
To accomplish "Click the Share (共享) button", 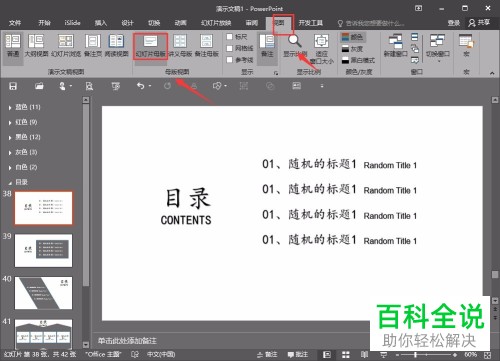I will 479,23.
